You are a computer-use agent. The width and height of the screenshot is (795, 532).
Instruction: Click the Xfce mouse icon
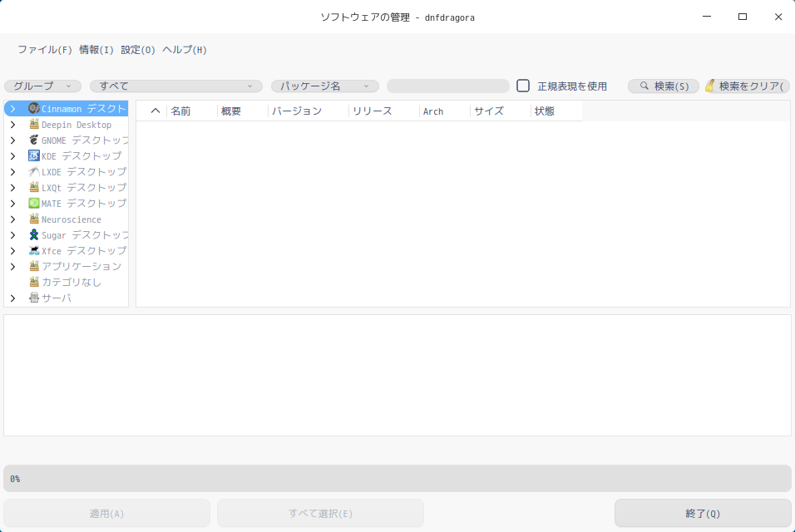click(34, 250)
